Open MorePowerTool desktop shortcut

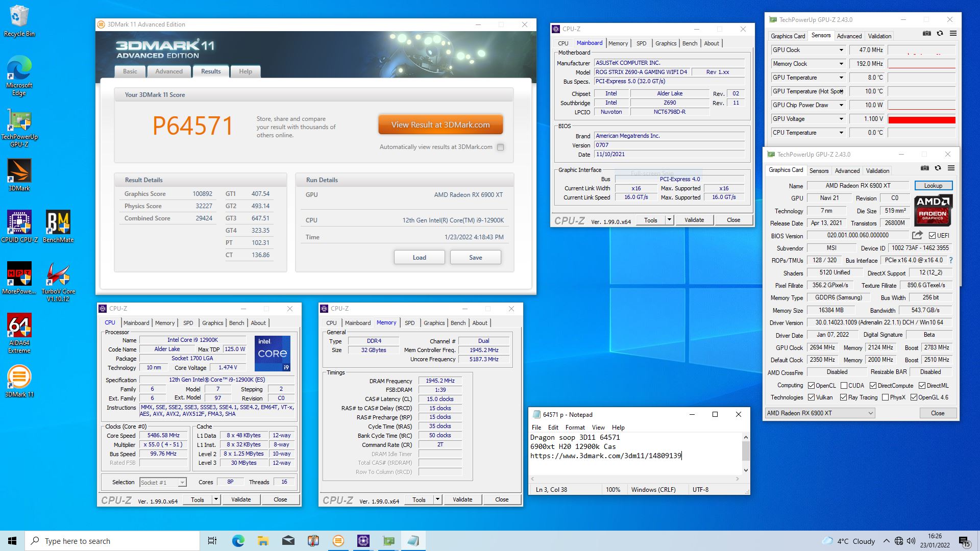19,278
